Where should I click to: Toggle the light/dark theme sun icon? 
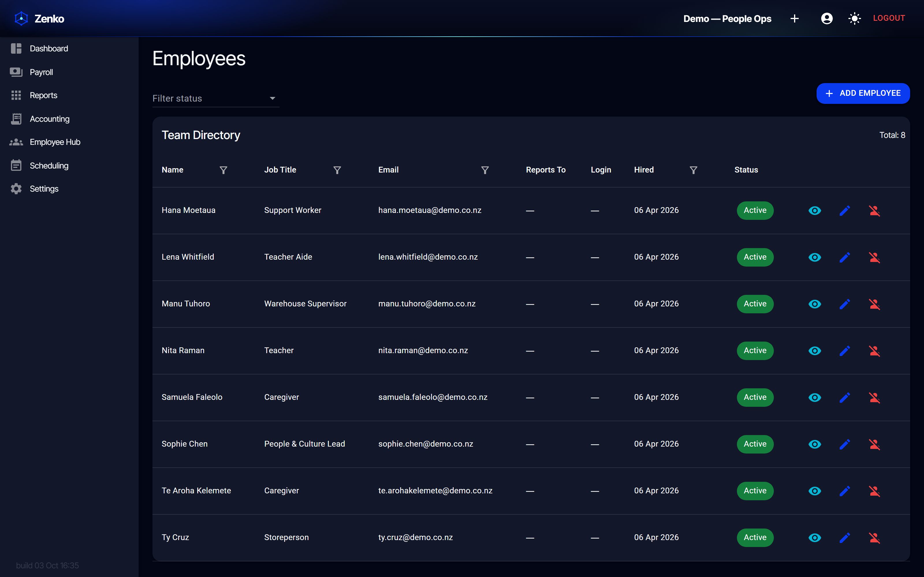click(x=854, y=18)
